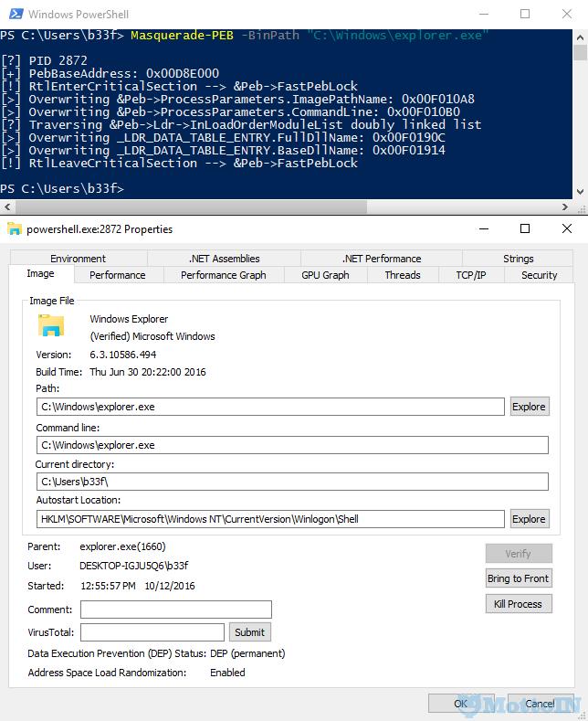Click the PowerShell scroll up arrow

(580, 37)
